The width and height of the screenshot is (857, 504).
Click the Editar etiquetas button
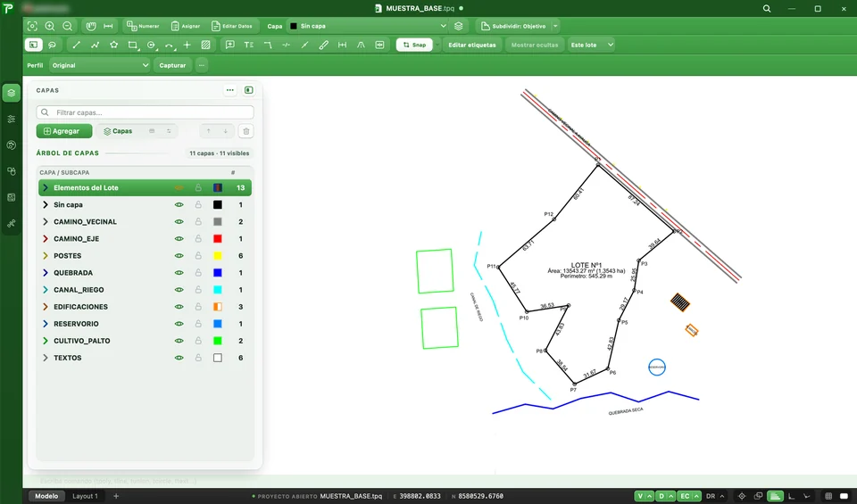click(472, 45)
